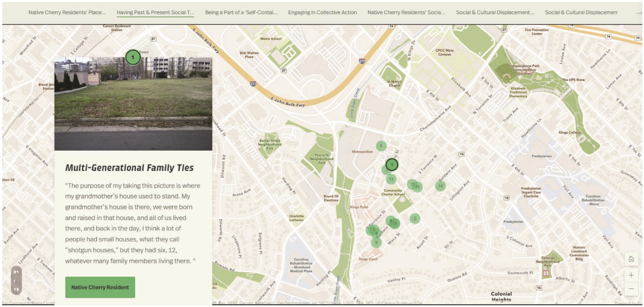The width and height of the screenshot is (644, 307).
Task: Select map marker number 2
Action: click(x=415, y=218)
